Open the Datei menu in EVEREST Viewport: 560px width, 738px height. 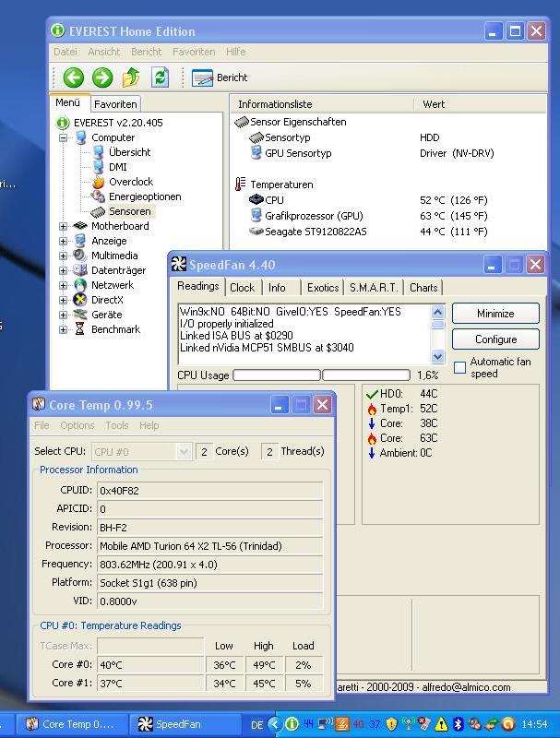65,52
